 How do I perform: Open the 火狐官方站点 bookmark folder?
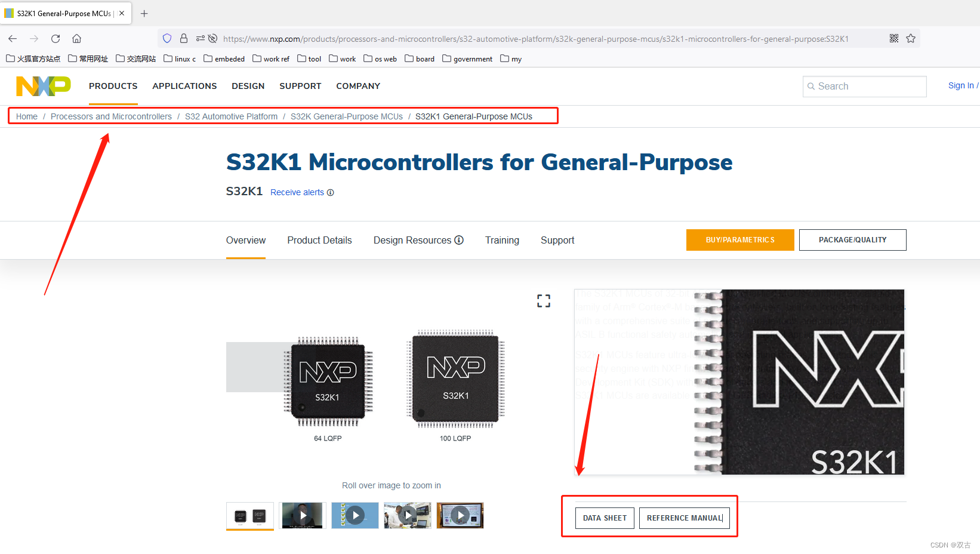33,59
